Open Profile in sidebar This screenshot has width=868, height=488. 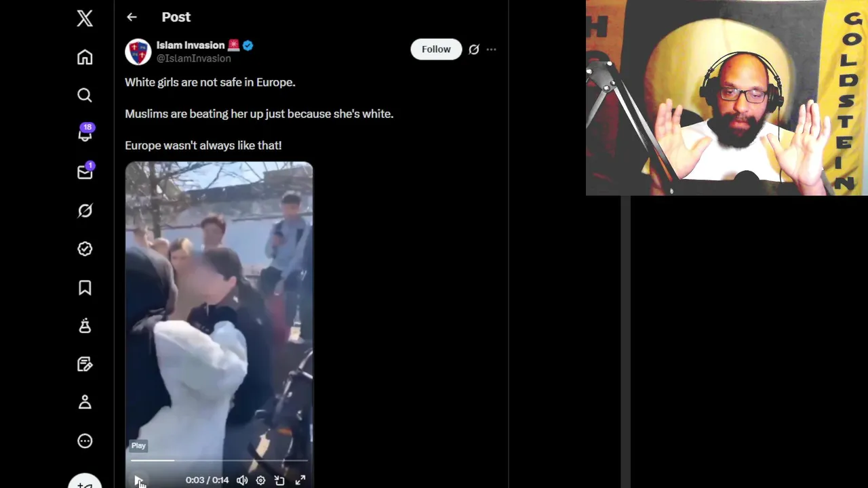point(85,403)
